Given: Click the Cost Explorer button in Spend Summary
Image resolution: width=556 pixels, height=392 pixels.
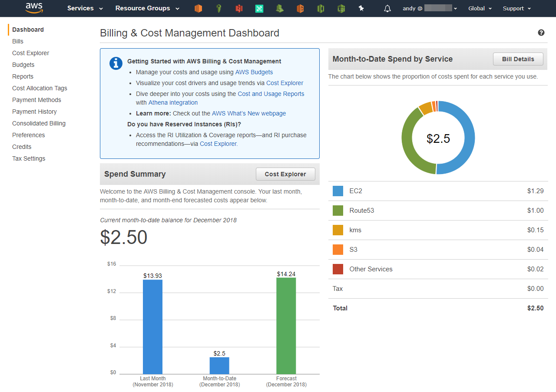Looking at the screenshot, I should (x=285, y=174).
